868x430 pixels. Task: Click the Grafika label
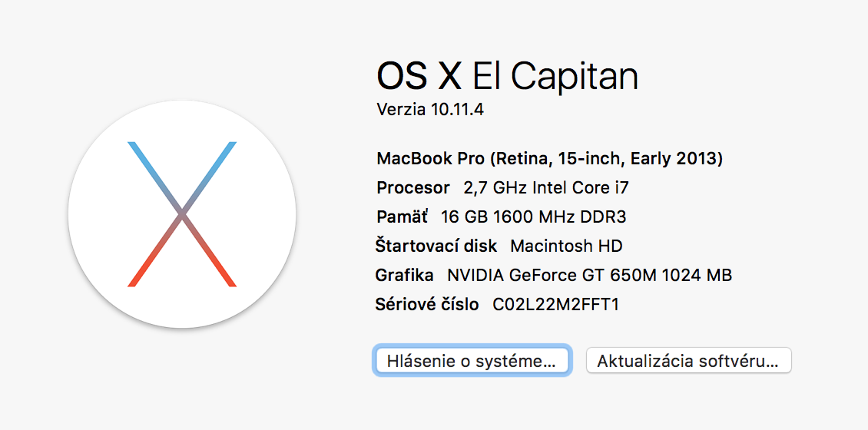tap(404, 275)
